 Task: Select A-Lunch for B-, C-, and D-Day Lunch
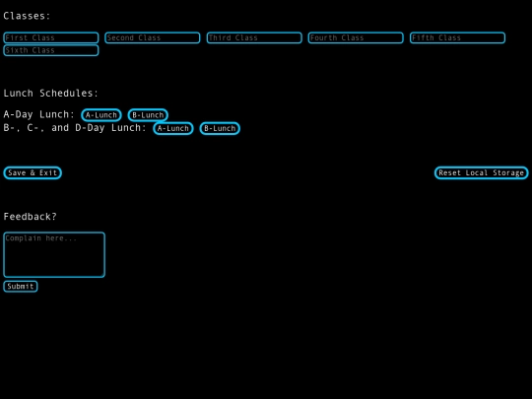click(x=173, y=129)
